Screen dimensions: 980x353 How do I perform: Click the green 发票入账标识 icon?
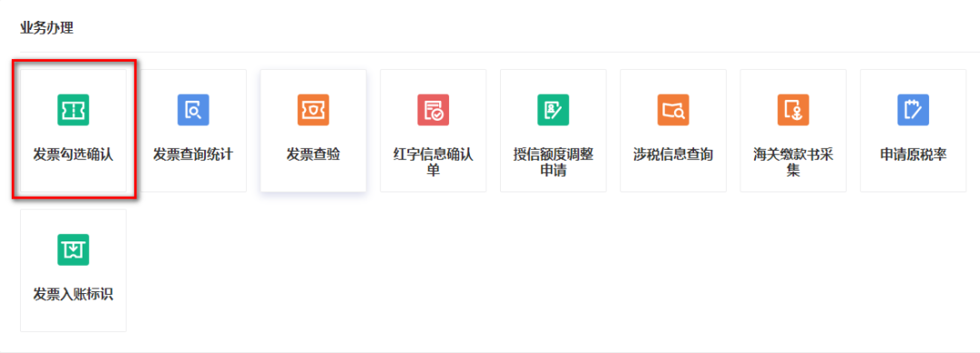(73, 250)
